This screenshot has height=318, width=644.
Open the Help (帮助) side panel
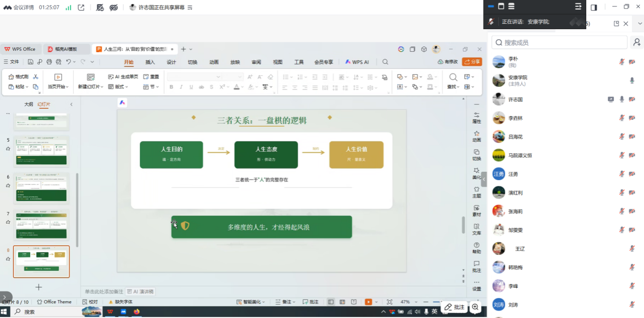pyautogui.click(x=476, y=248)
